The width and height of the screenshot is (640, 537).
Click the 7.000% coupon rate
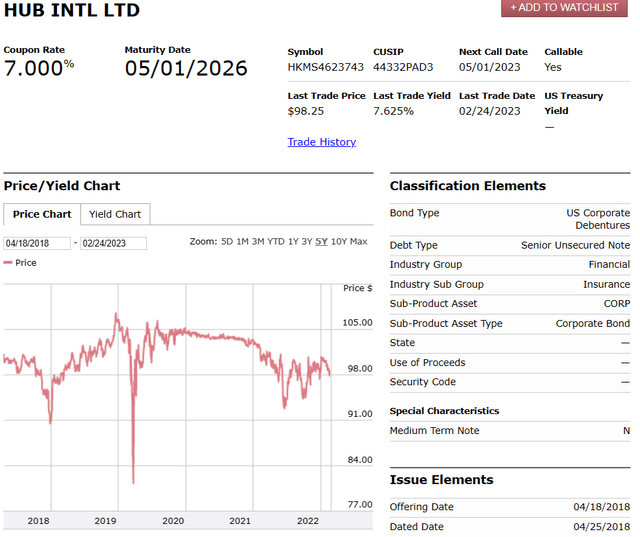[39, 68]
